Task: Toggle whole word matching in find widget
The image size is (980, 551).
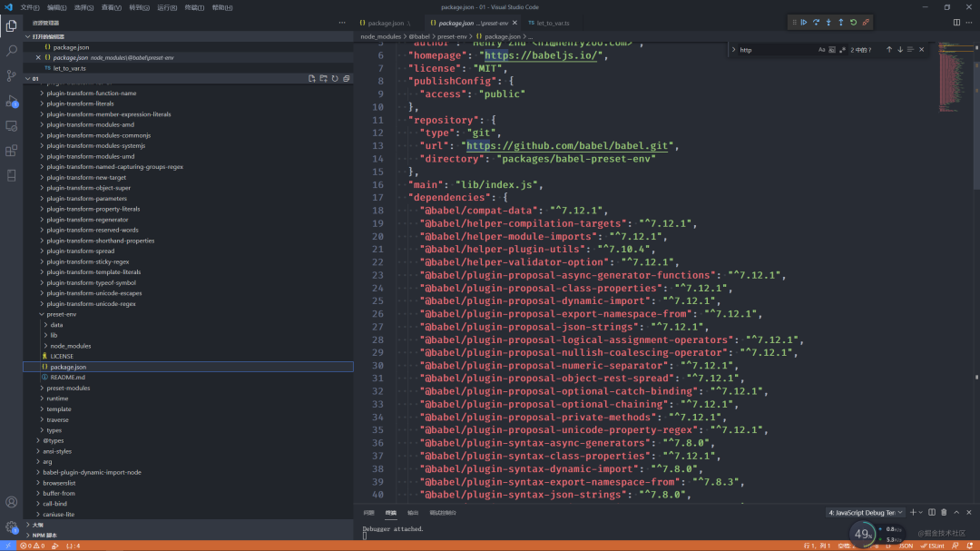Action: 832,49
